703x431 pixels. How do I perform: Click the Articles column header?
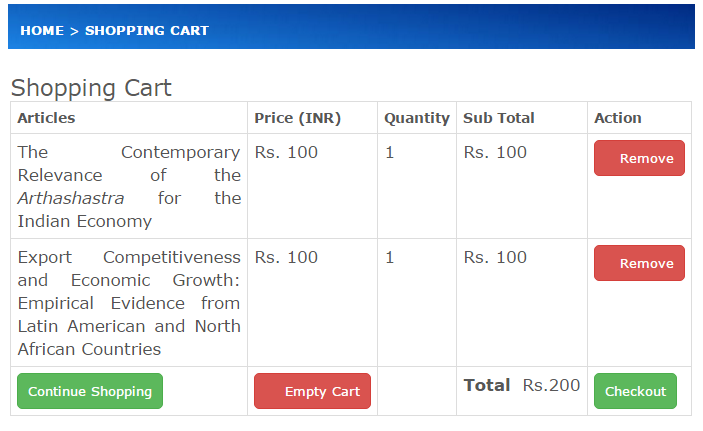pyautogui.click(x=46, y=118)
